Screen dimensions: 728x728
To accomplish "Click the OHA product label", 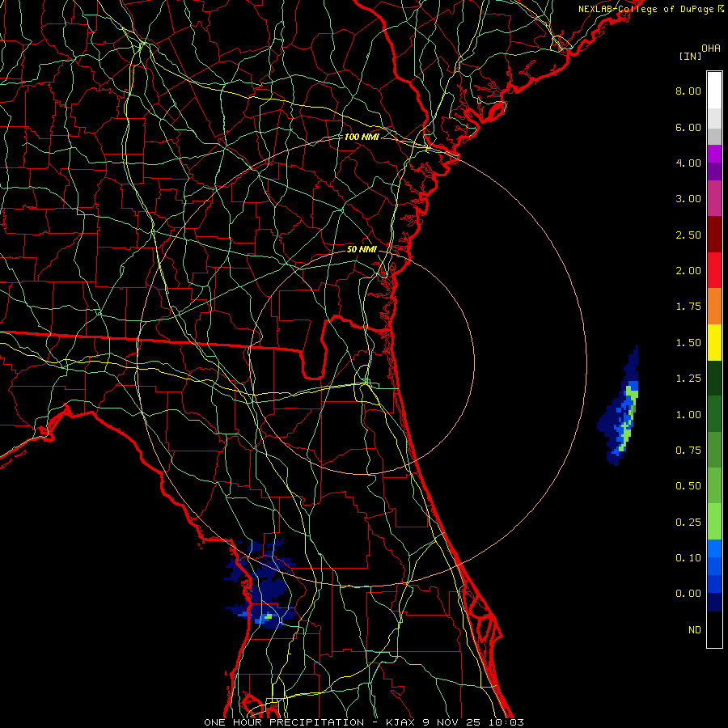I will pos(711,49).
